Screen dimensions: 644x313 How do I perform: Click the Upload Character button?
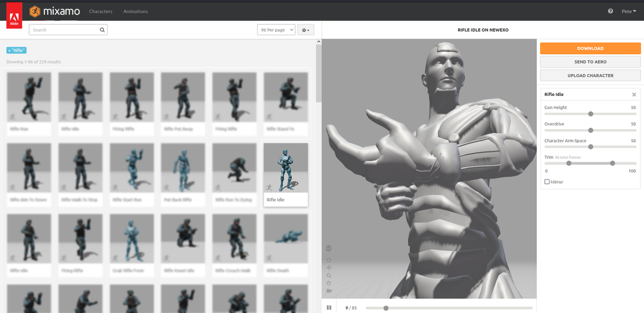(x=590, y=75)
